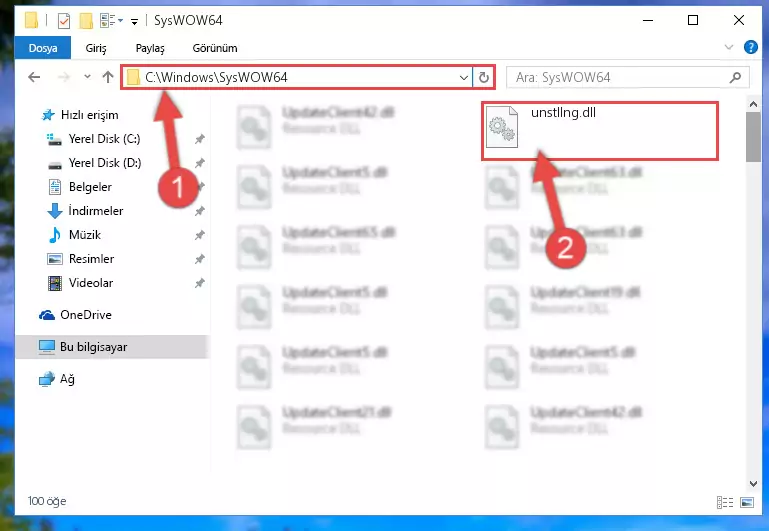
Task: Close the SysWOW64 window
Action: (739, 20)
